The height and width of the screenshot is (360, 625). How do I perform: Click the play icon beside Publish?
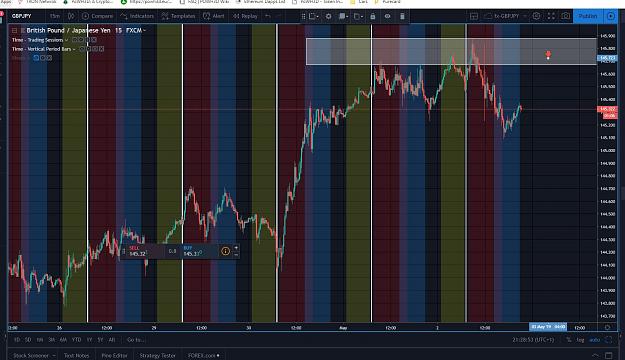(x=611, y=16)
